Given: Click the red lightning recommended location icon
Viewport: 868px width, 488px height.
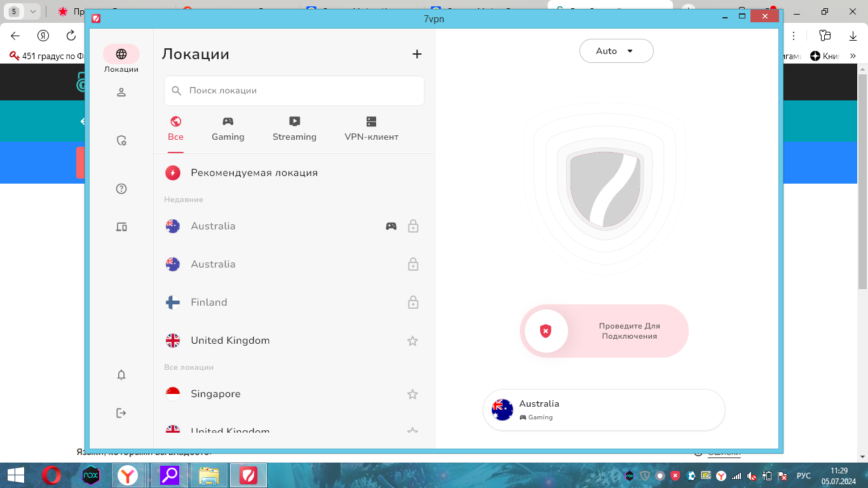Looking at the screenshot, I should (x=172, y=173).
